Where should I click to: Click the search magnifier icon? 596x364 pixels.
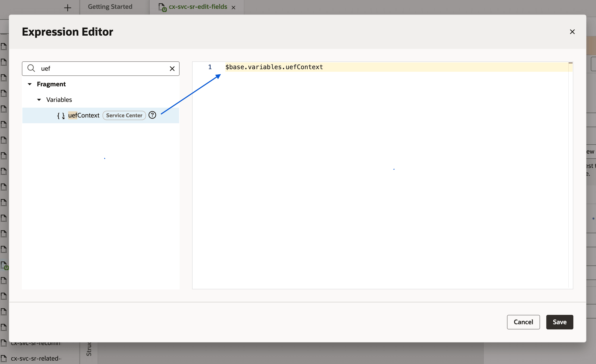click(x=31, y=68)
